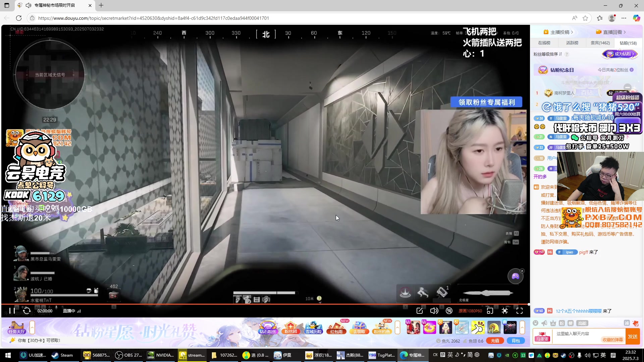Add page to favorites star icon
The height and width of the screenshot is (362, 644).
(x=585, y=18)
